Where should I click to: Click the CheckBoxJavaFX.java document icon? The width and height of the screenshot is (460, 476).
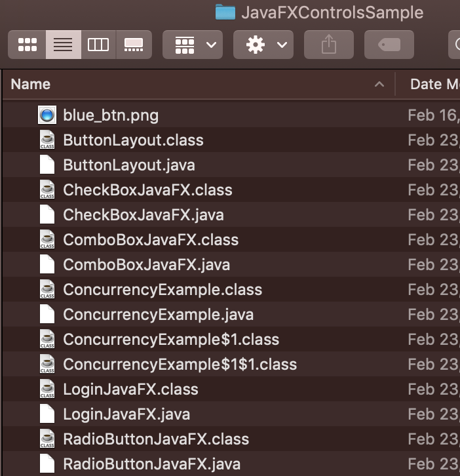coord(47,214)
